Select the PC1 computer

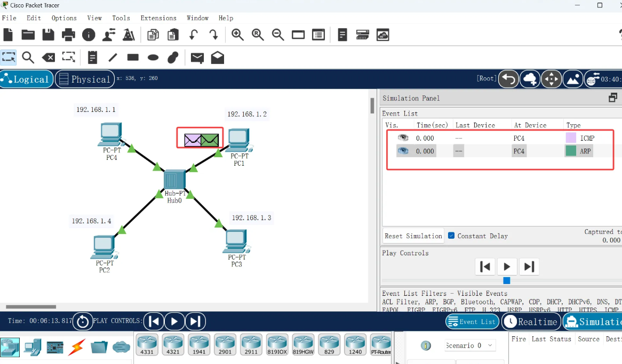(x=240, y=140)
